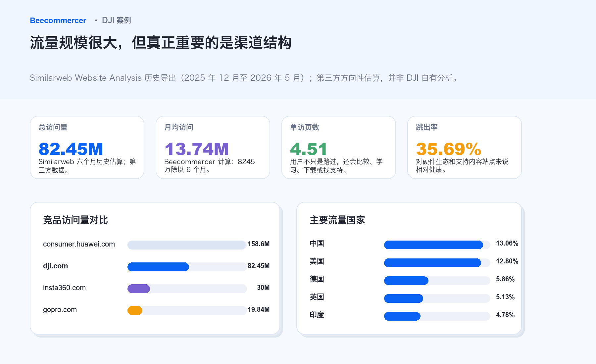Select the 英国 country row label
Viewport: 596px width, 364px height.
317,297
